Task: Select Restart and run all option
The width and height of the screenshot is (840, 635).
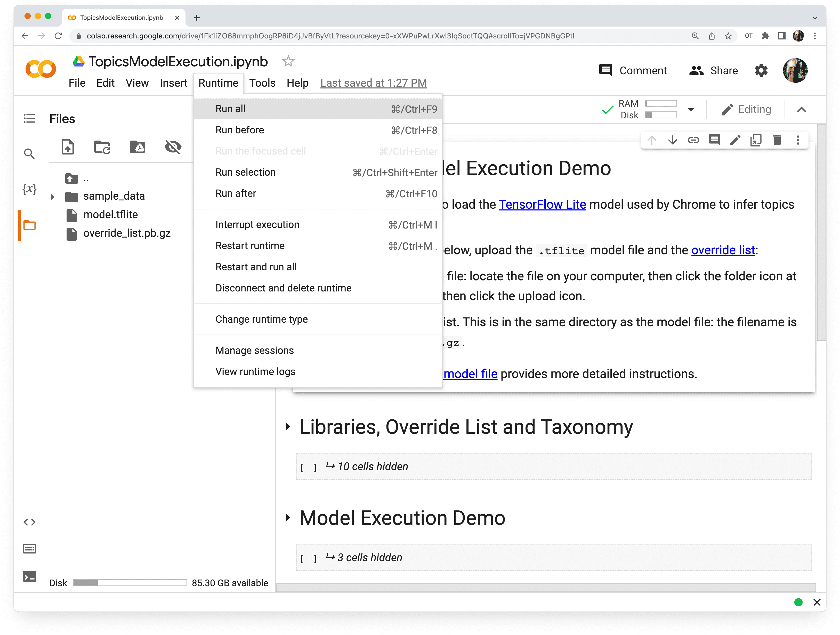Action: [x=256, y=267]
